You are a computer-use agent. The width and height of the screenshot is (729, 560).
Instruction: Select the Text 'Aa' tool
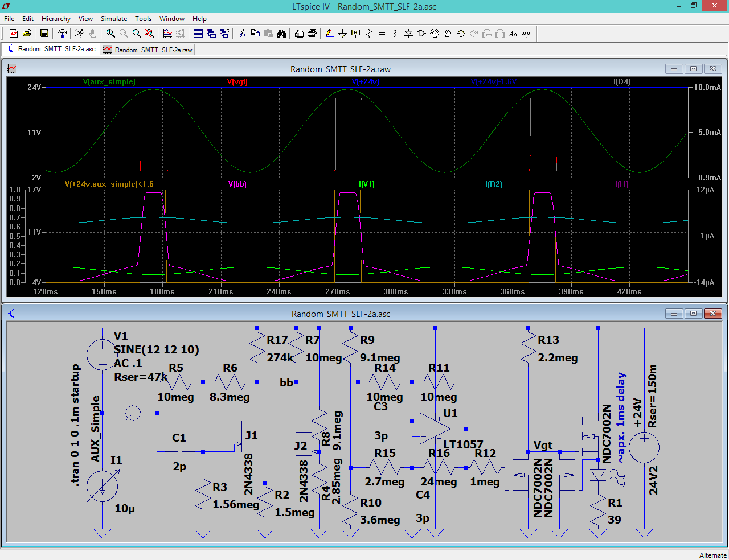513,34
